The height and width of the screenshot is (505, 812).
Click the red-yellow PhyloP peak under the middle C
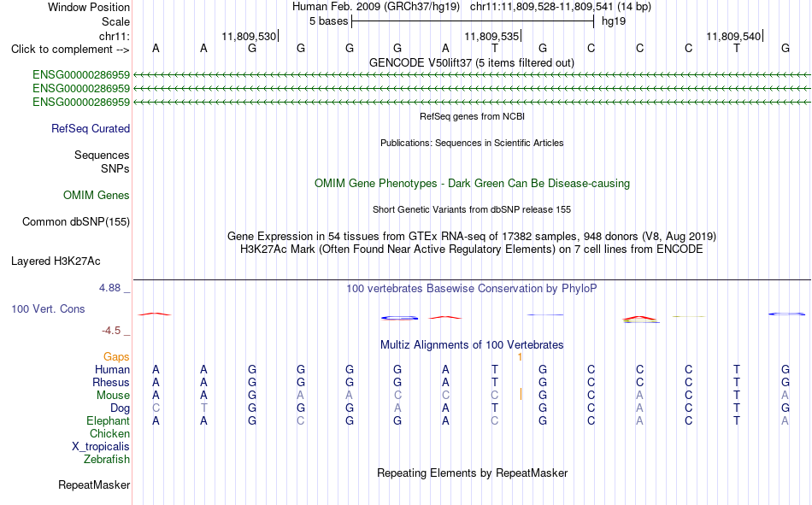click(640, 320)
